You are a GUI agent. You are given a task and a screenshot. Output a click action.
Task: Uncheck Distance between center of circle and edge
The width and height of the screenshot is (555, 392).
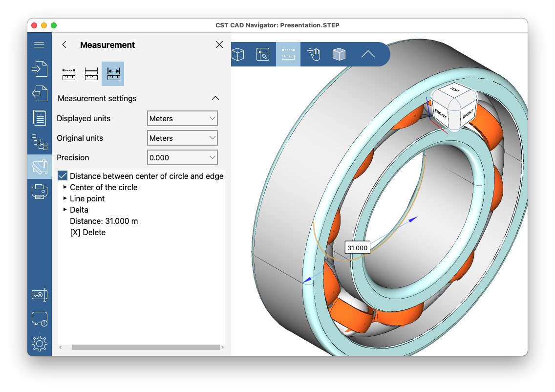63,175
